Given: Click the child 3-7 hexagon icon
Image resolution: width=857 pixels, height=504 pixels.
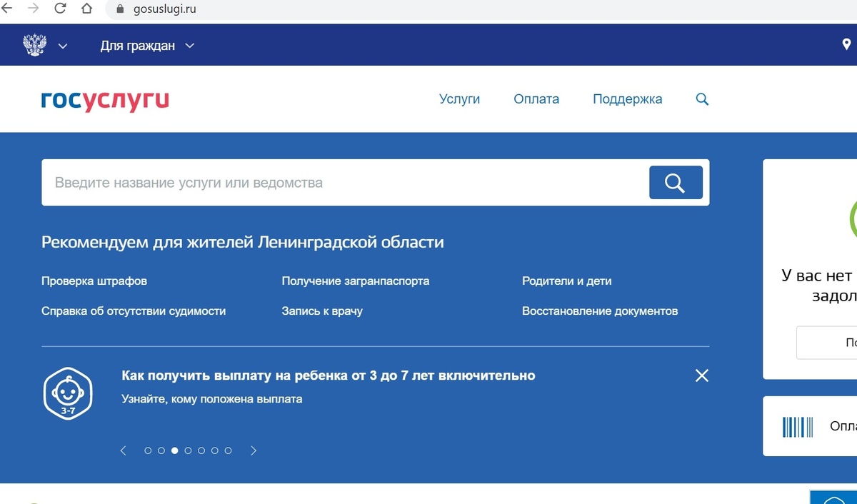Looking at the screenshot, I should (68, 393).
